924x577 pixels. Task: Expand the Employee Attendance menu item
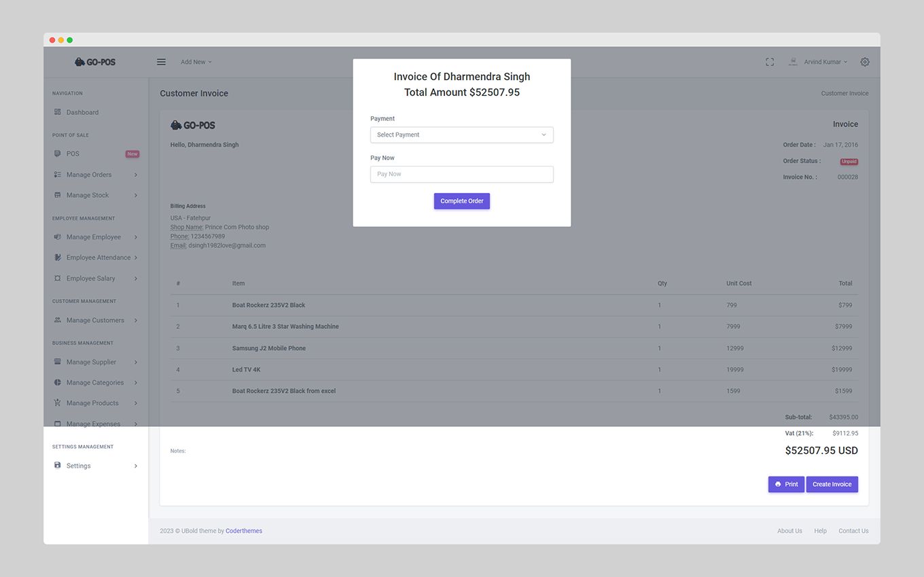(x=97, y=258)
